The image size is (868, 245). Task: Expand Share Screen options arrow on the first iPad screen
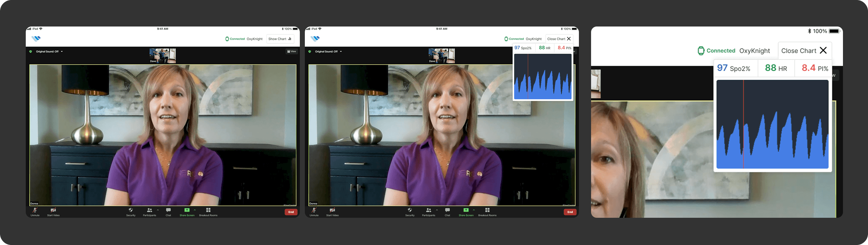pos(195,210)
